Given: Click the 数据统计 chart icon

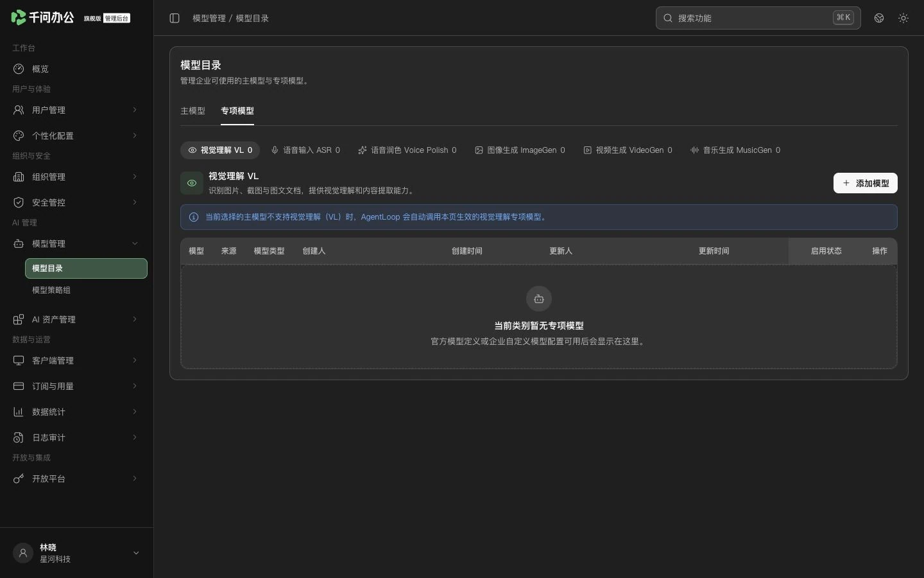Looking at the screenshot, I should coord(19,412).
